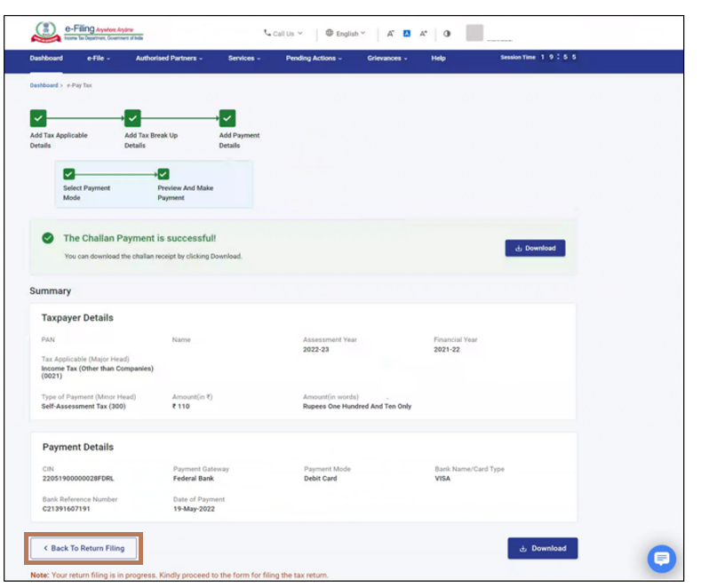Viewport: 701px width, 588px height.
Task: Expand the Call Us dropdown
Action: [283, 34]
